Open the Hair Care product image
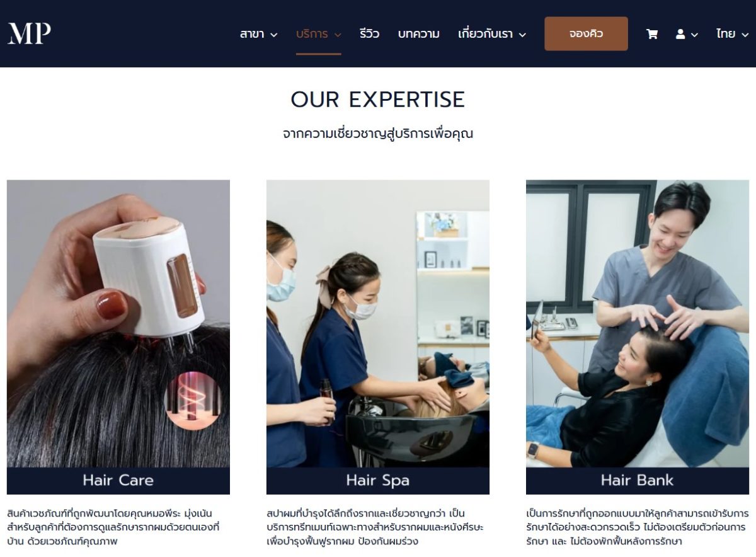Screen dimensions: 756x557 tap(118, 323)
